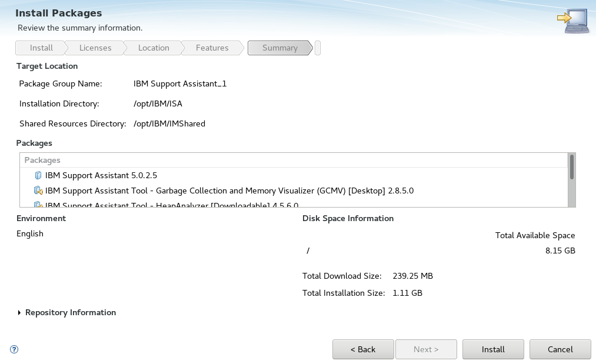
Task: Click the help question mark icon
Action: (x=14, y=349)
